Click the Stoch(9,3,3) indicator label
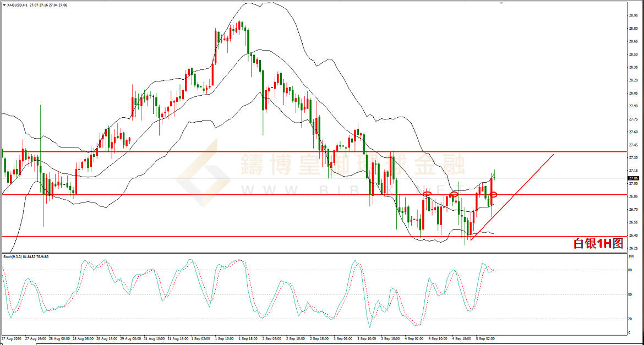 click(x=26, y=257)
